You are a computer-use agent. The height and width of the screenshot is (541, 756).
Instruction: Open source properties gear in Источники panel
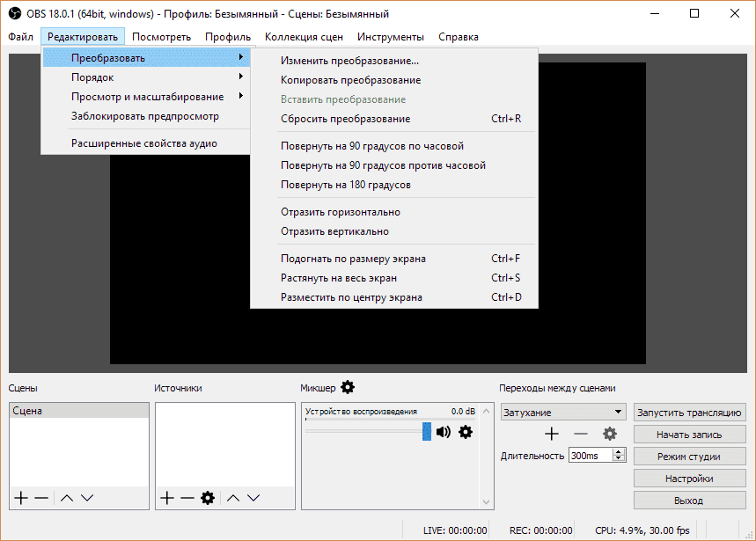click(x=208, y=498)
